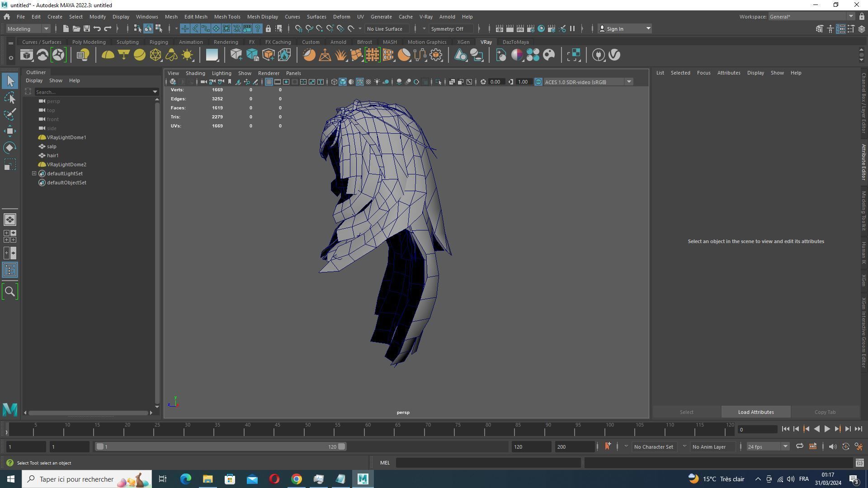Click the Load Attributes button
Image resolution: width=868 pixels, height=488 pixels.
click(756, 413)
